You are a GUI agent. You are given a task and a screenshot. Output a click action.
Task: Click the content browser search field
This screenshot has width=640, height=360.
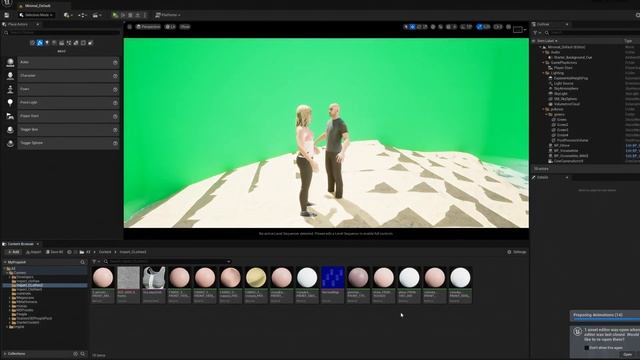pyautogui.click(x=167, y=262)
